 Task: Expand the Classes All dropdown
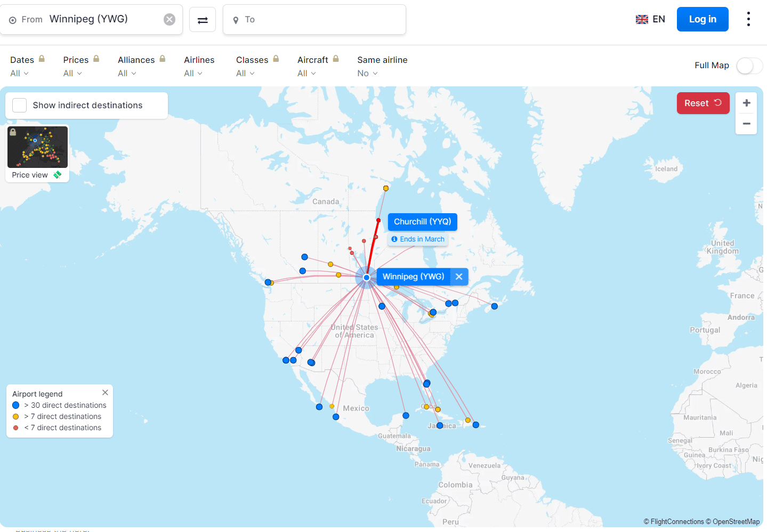(246, 74)
